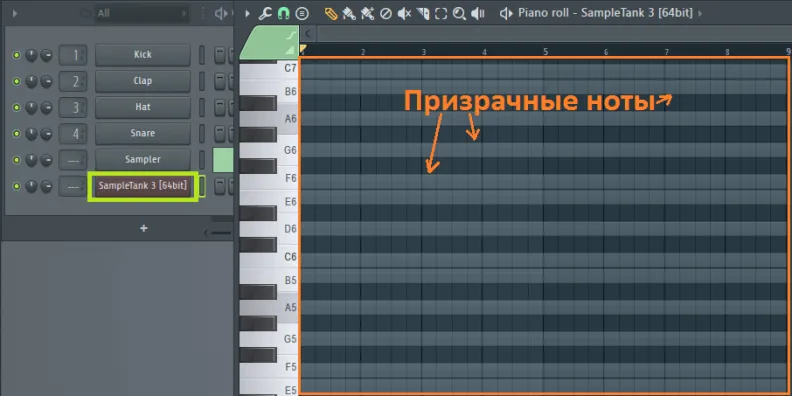Image resolution: width=792 pixels, height=396 pixels.
Task: Mute the Snare channel green LED
Action: click(x=17, y=134)
